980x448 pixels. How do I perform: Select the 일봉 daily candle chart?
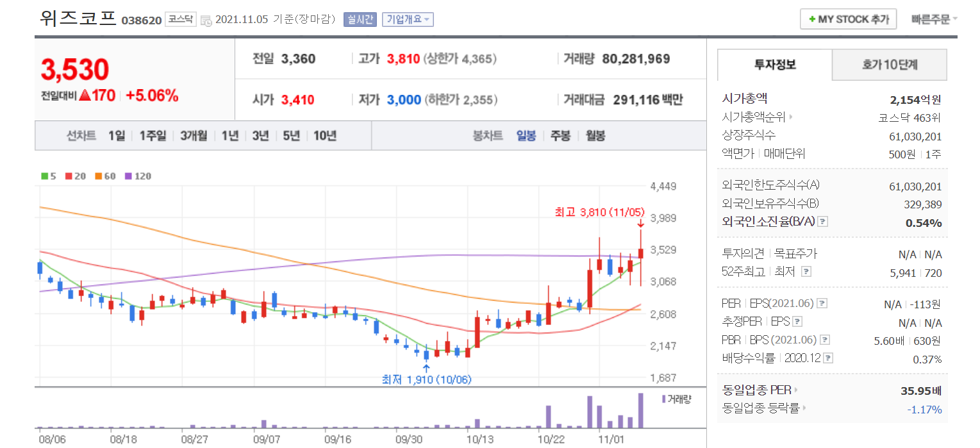[526, 136]
